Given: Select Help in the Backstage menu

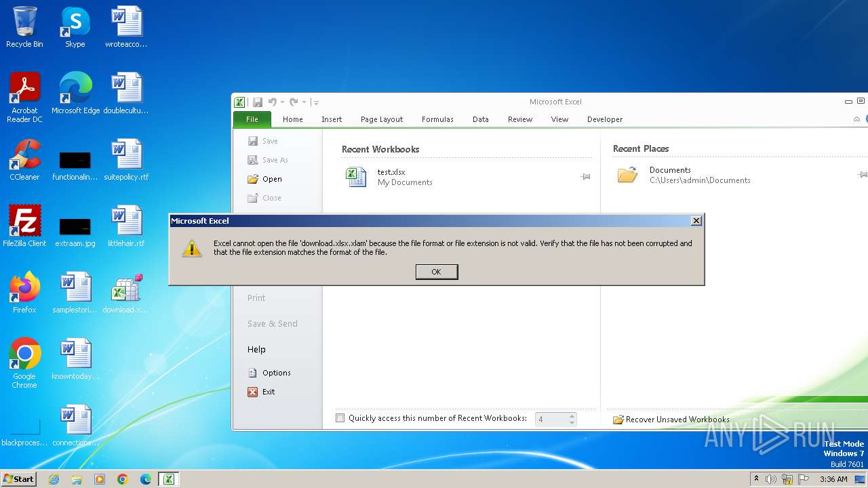Looking at the screenshot, I should point(256,349).
